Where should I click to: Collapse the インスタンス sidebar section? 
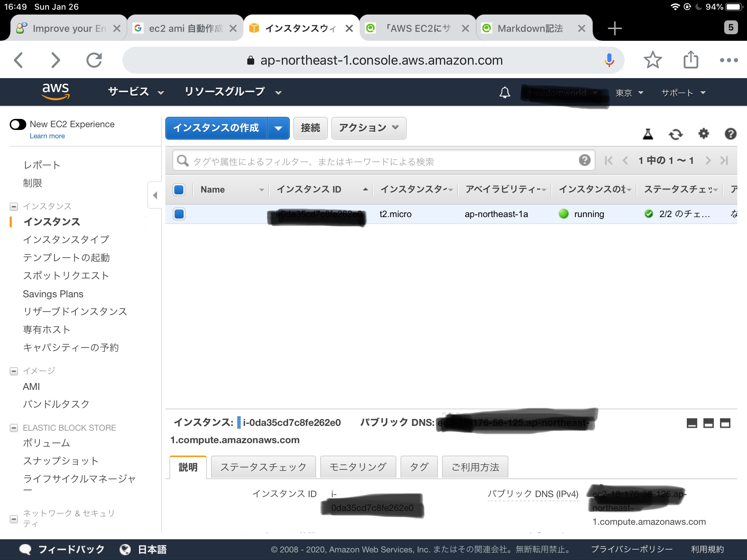coord(13,207)
